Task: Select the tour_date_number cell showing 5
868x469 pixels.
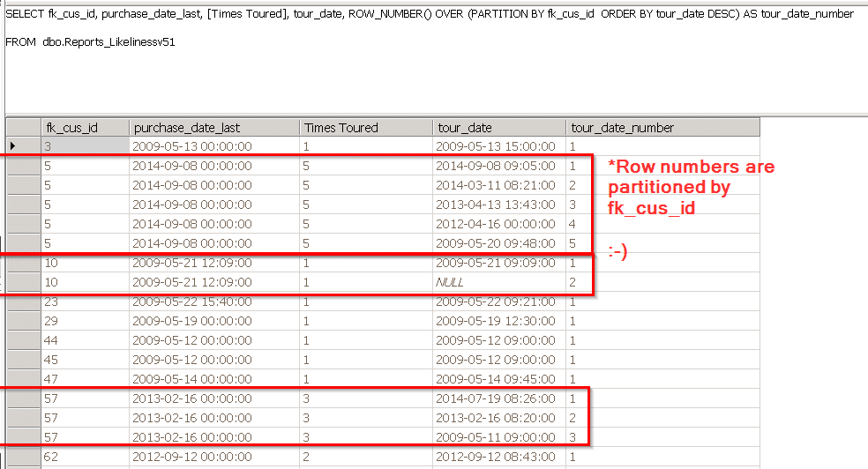Action: [662, 243]
